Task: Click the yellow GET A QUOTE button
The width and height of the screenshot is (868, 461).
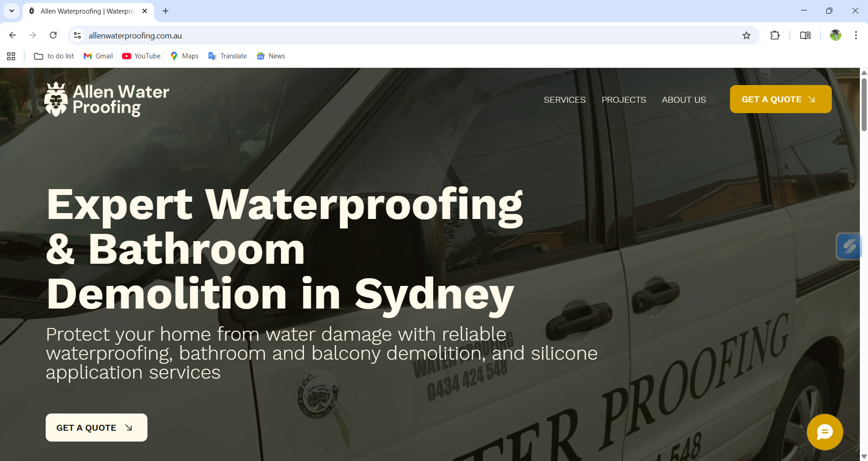Action: tap(780, 99)
